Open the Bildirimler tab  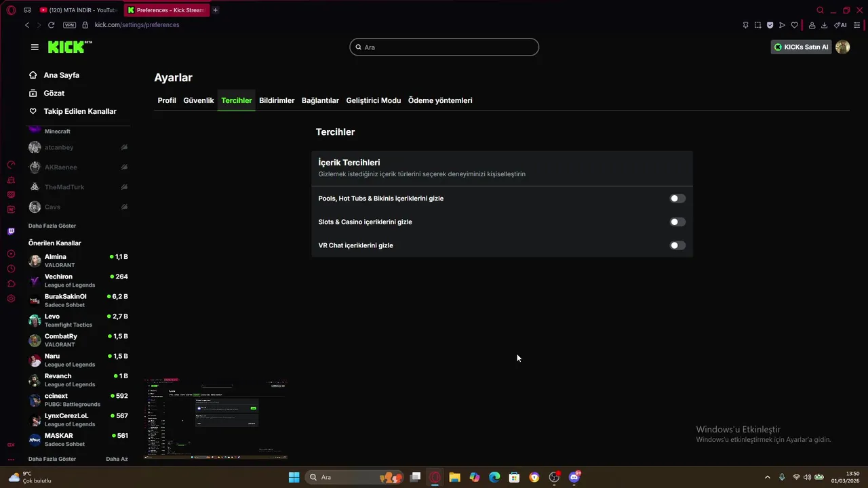[x=277, y=100]
